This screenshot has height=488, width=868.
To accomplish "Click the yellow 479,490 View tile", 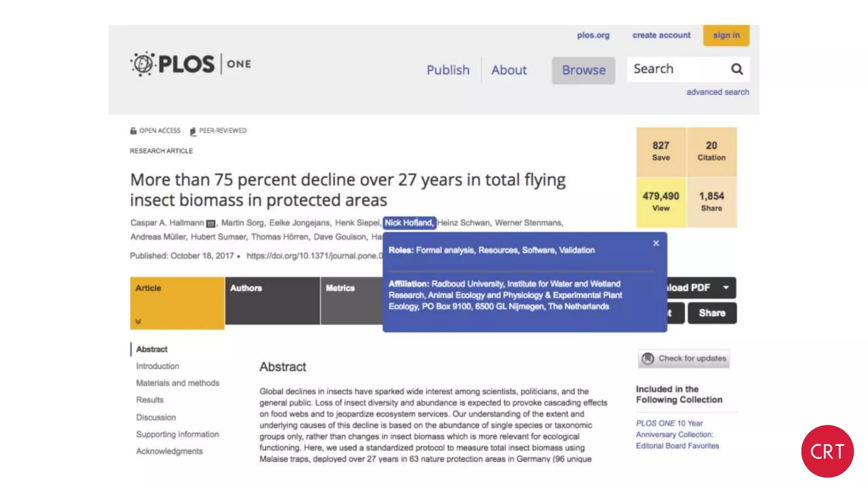I will 660,202.
